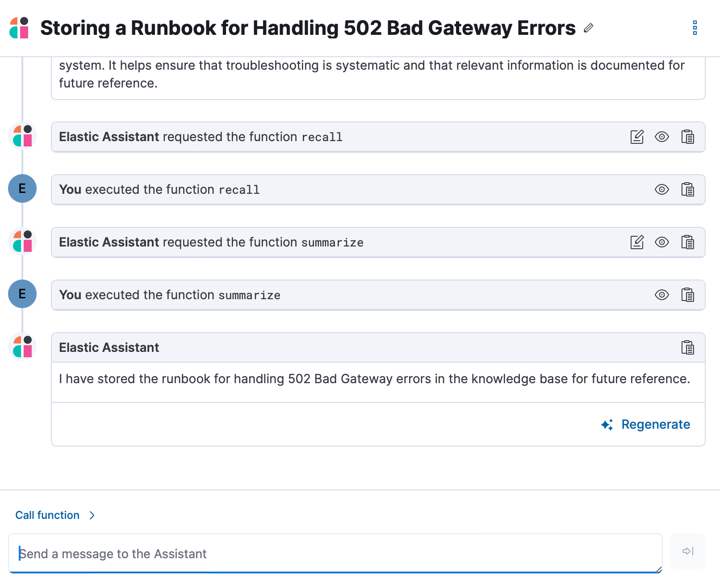Copy the executed summarize function message

687,295
